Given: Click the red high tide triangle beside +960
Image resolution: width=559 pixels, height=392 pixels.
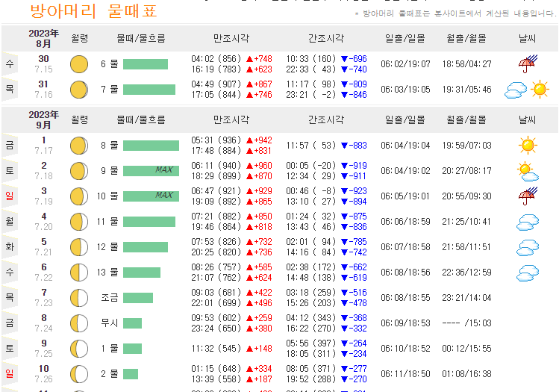Looking at the screenshot, I should click(249, 166).
